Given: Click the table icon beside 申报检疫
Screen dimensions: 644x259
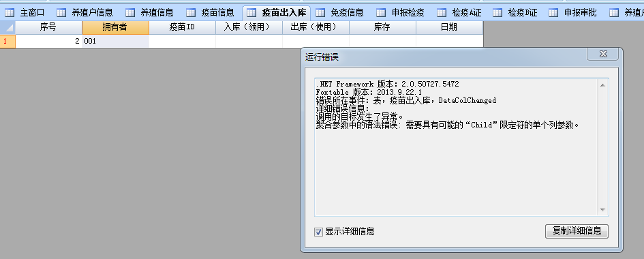Looking at the screenshot, I should 381,13.
